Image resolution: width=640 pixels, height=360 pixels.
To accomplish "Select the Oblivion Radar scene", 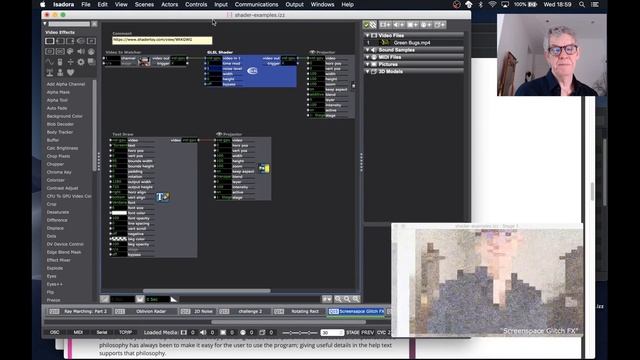I will [x=146, y=311].
